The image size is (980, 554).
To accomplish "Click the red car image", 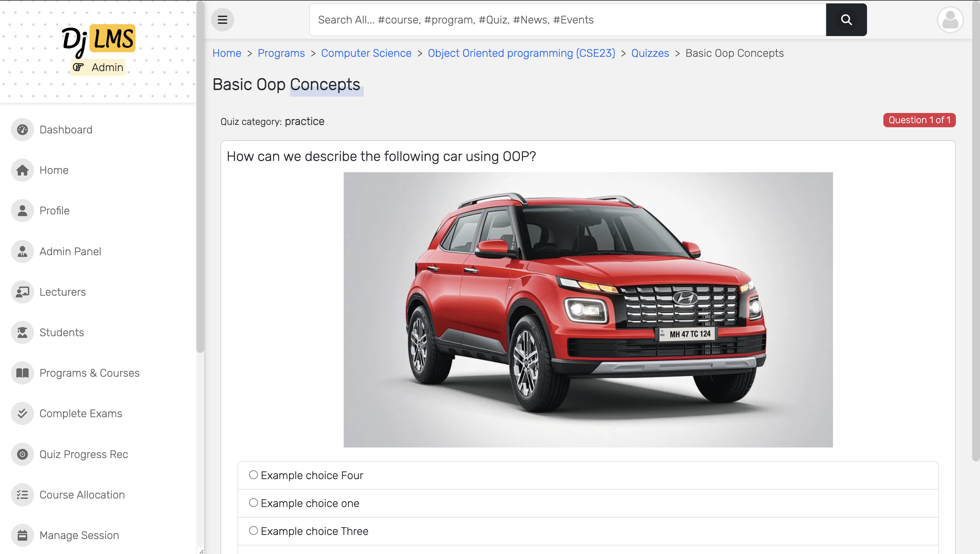I will pyautogui.click(x=588, y=310).
